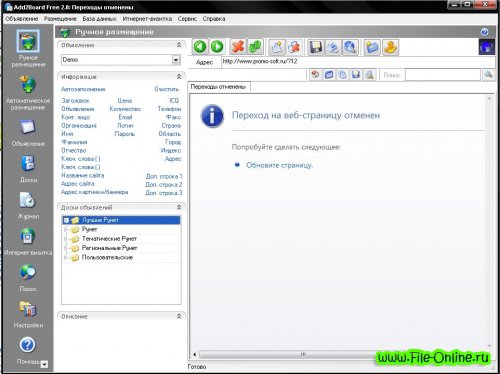Open Автоматическое размещение in the sidebar

(x=28, y=93)
